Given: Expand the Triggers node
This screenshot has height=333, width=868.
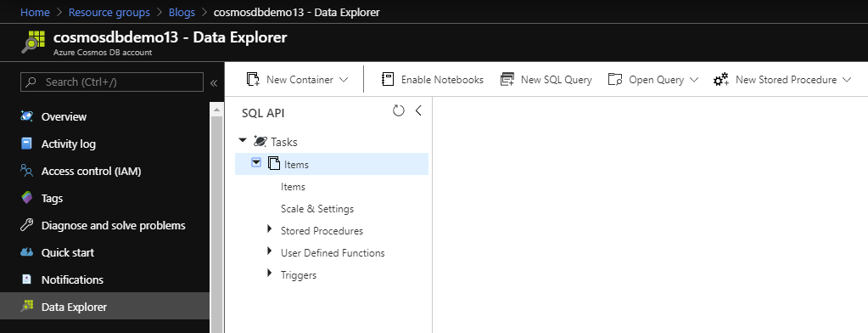Looking at the screenshot, I should [270, 273].
